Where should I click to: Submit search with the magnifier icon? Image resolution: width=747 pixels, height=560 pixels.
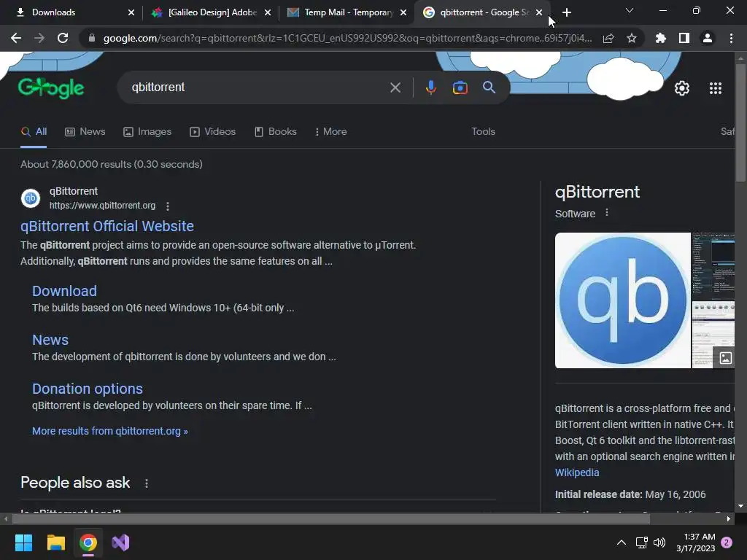(x=489, y=87)
